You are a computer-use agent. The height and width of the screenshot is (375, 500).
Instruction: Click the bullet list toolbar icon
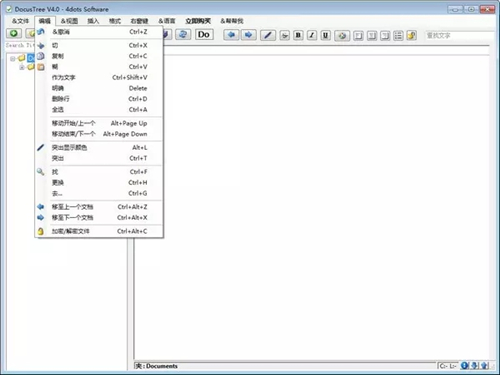[x=398, y=35]
